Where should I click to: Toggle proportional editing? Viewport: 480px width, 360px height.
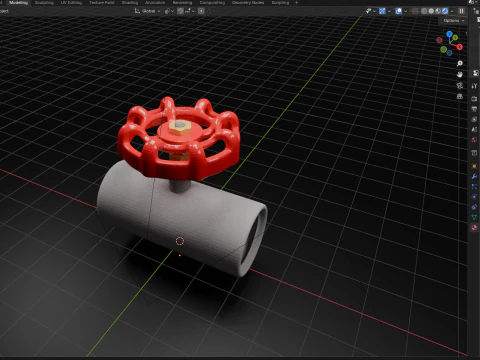201,11
